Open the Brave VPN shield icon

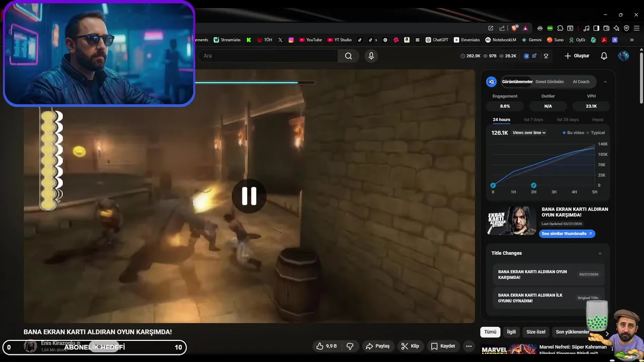[x=626, y=28]
